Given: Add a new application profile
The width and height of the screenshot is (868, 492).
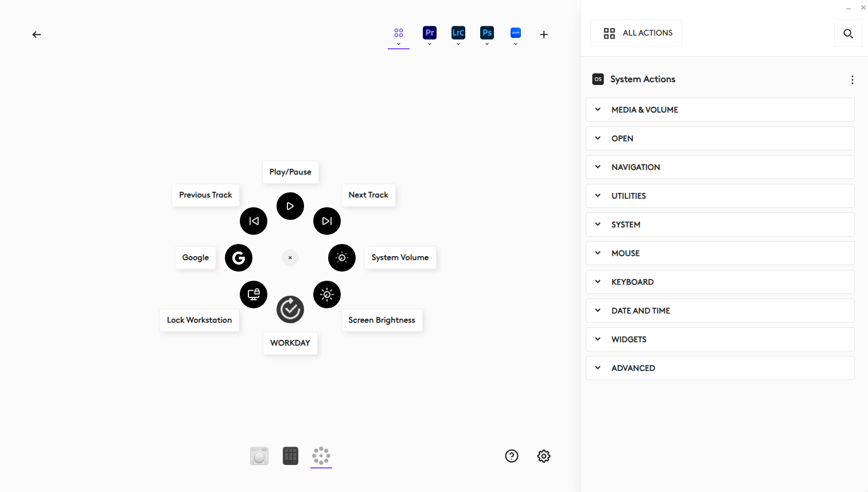Looking at the screenshot, I should click(x=544, y=34).
